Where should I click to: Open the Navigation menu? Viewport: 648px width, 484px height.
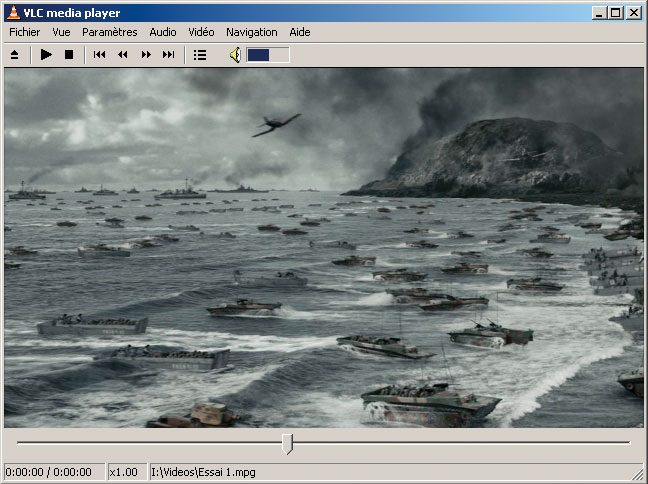click(x=252, y=32)
